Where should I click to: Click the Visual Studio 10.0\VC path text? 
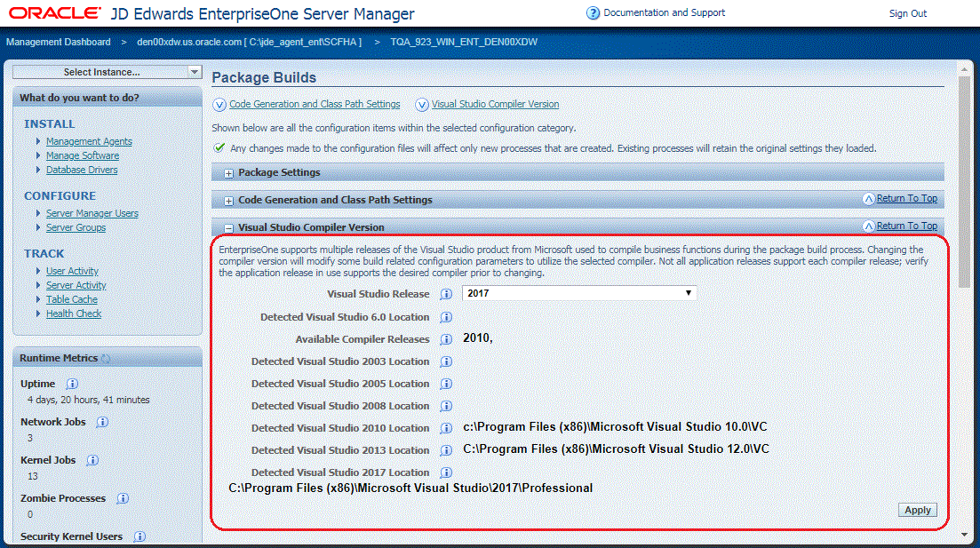[x=615, y=427]
